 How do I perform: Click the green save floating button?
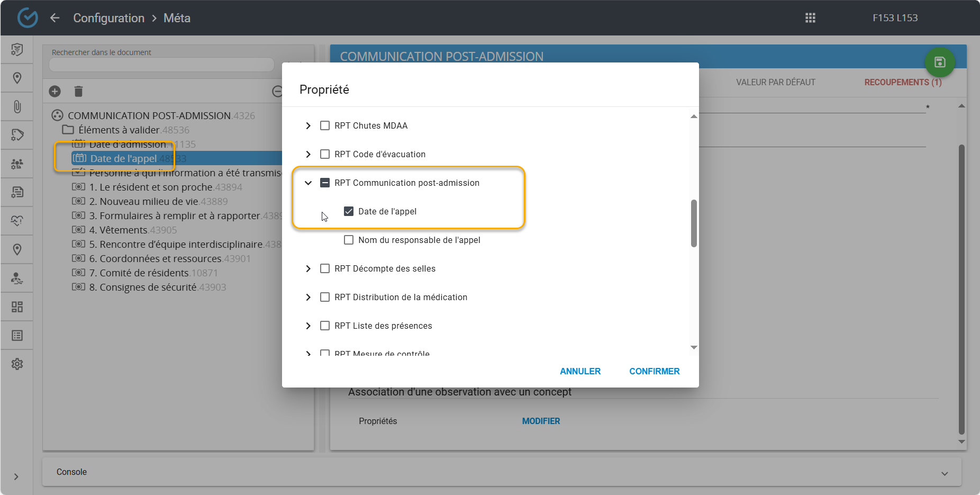pos(939,62)
